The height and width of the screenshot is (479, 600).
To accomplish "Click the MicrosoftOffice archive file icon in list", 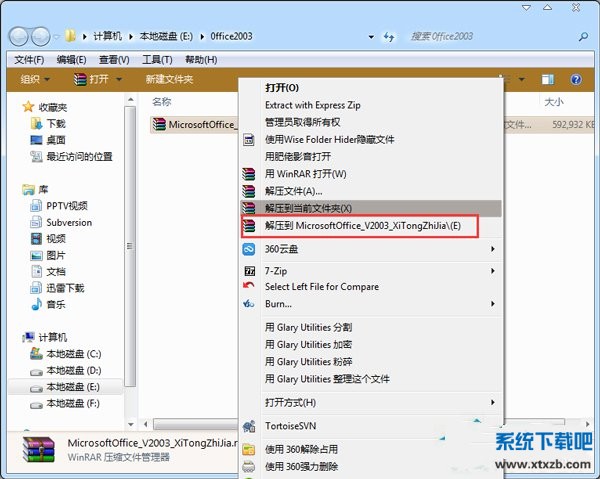I will point(159,125).
